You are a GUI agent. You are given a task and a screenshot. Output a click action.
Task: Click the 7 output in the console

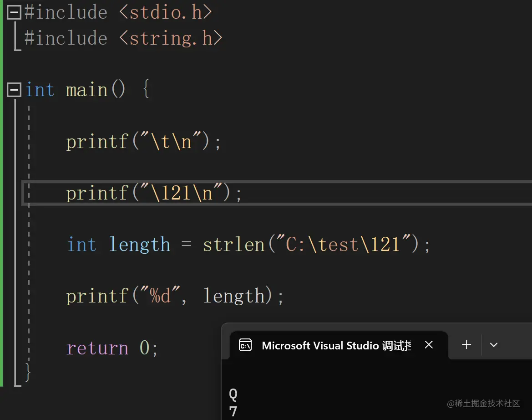coord(233,411)
